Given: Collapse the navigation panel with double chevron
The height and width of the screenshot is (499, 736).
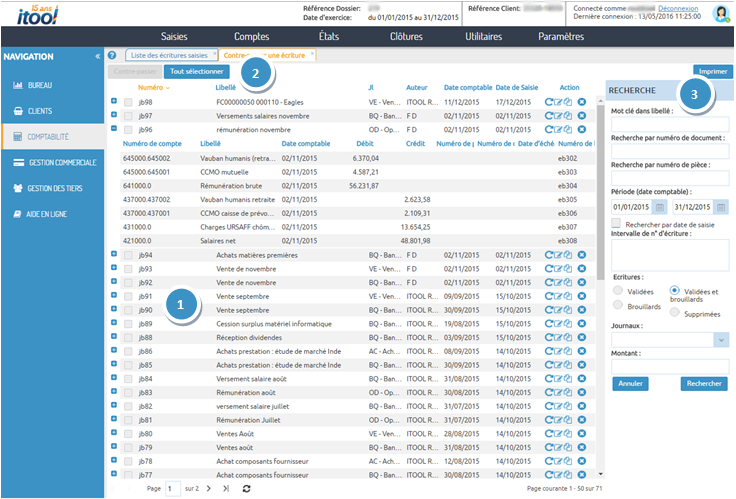Looking at the screenshot, I should 97,57.
